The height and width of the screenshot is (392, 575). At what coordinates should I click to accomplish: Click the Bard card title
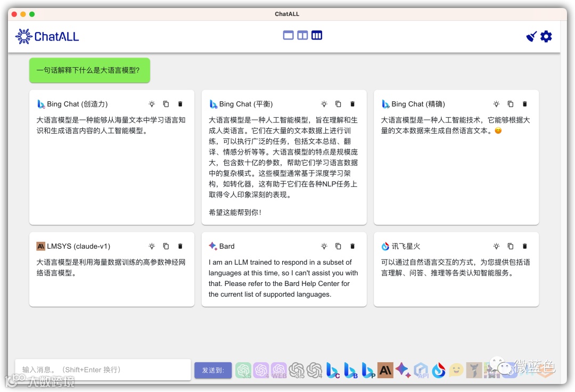pos(227,246)
